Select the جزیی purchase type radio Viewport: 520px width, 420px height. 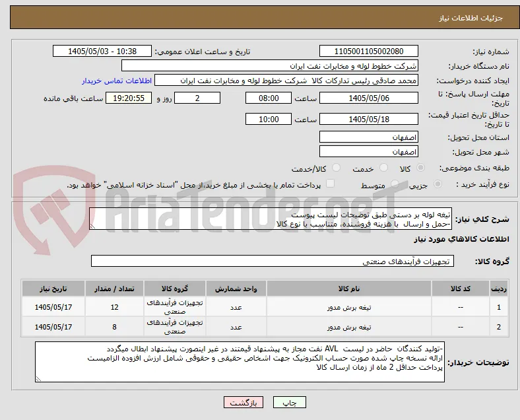(x=438, y=184)
